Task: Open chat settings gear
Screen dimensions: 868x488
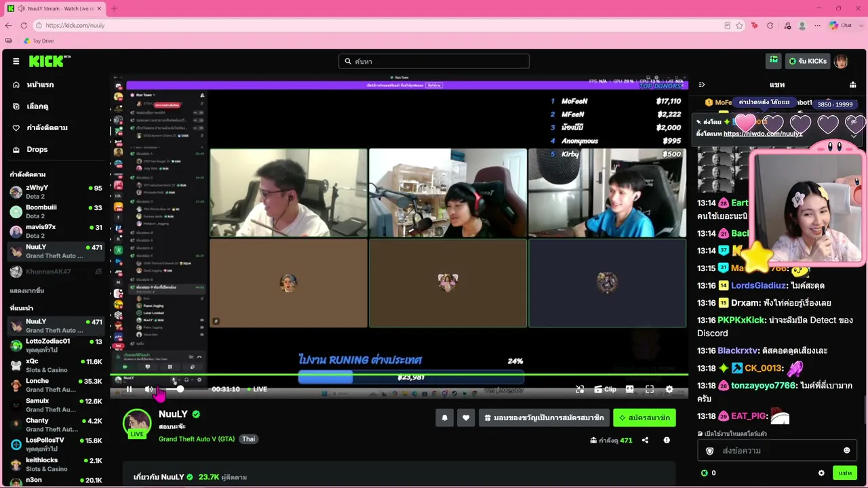Action: point(821,473)
